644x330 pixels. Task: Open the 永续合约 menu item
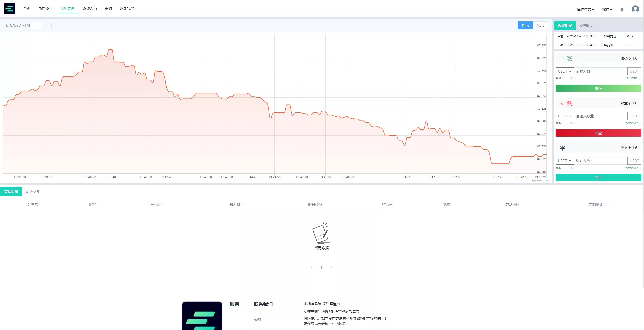(90, 9)
